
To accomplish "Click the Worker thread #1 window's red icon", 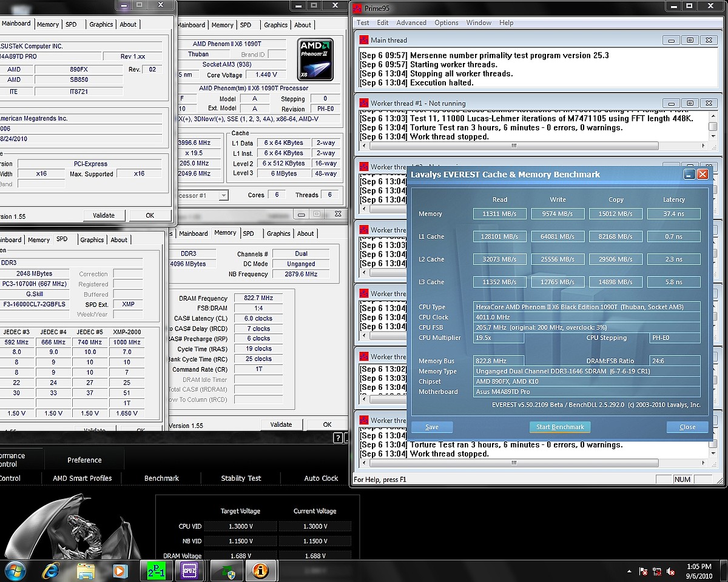I will tap(364, 103).
